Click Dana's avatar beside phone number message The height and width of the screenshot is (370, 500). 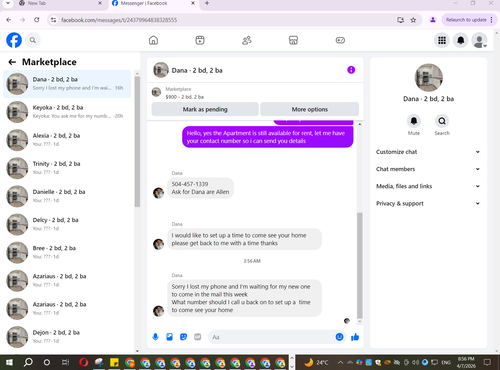click(x=158, y=193)
